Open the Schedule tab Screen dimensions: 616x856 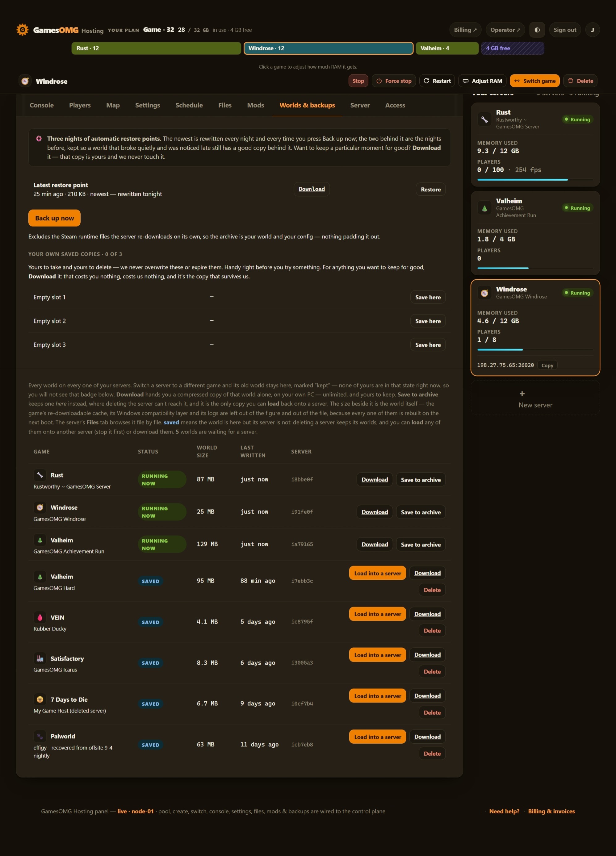coord(189,105)
